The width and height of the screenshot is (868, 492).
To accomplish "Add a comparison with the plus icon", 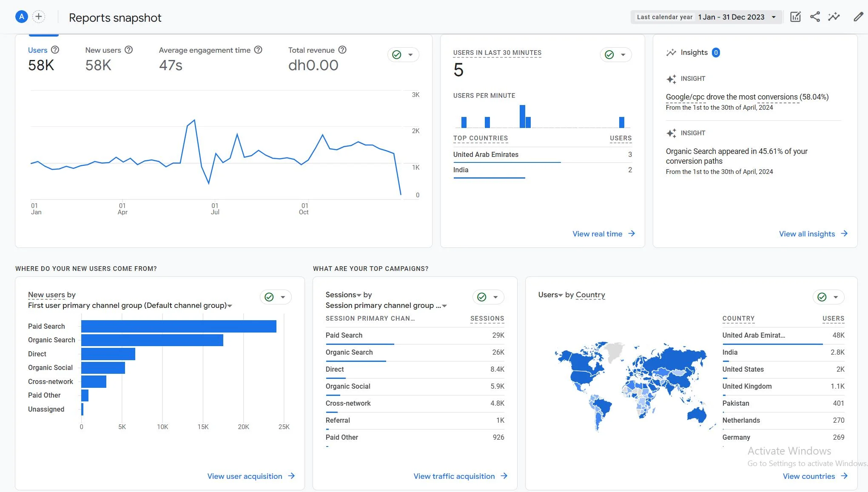I will [x=39, y=17].
